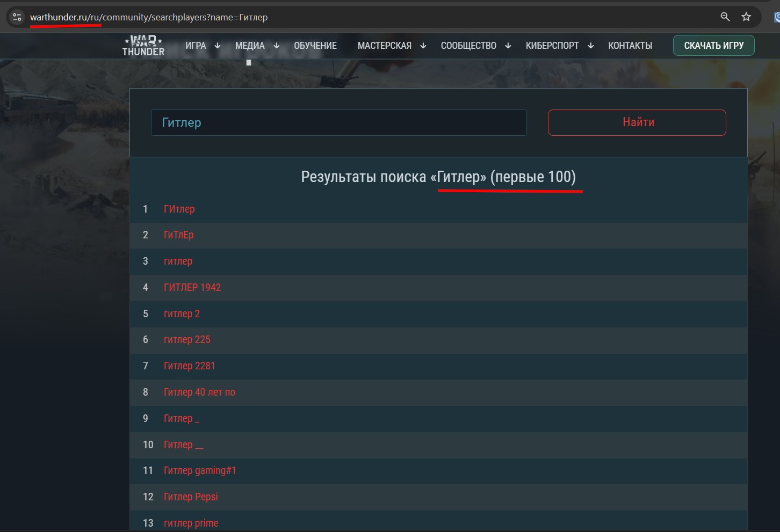Expand the МЕДИА dropdown arrow
This screenshot has width=780, height=532.
(276, 46)
